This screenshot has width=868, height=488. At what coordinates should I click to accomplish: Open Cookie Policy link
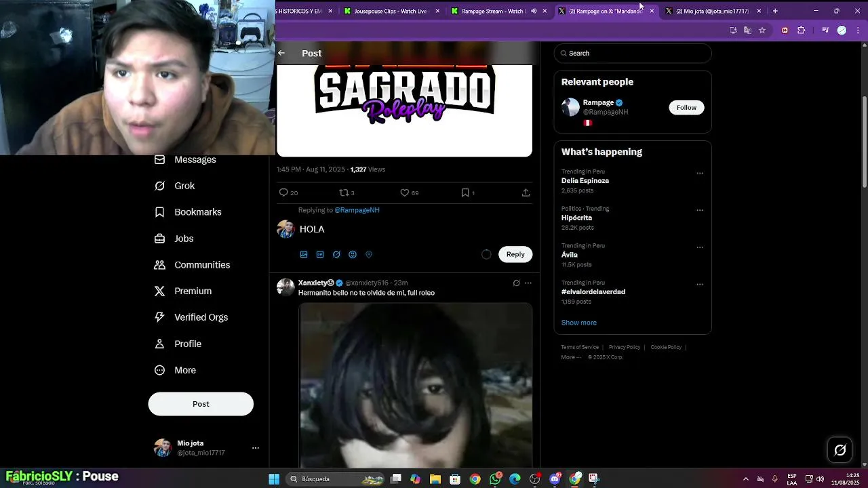(x=666, y=347)
